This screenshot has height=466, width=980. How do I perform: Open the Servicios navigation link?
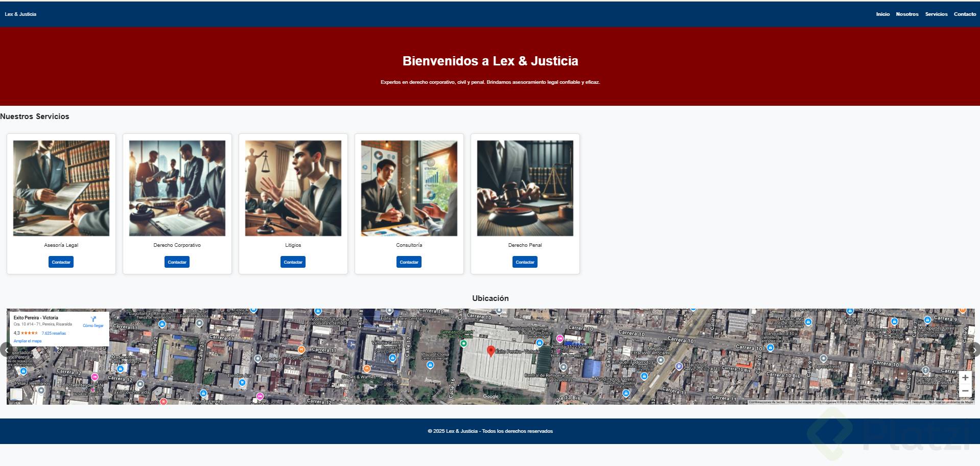(936, 14)
